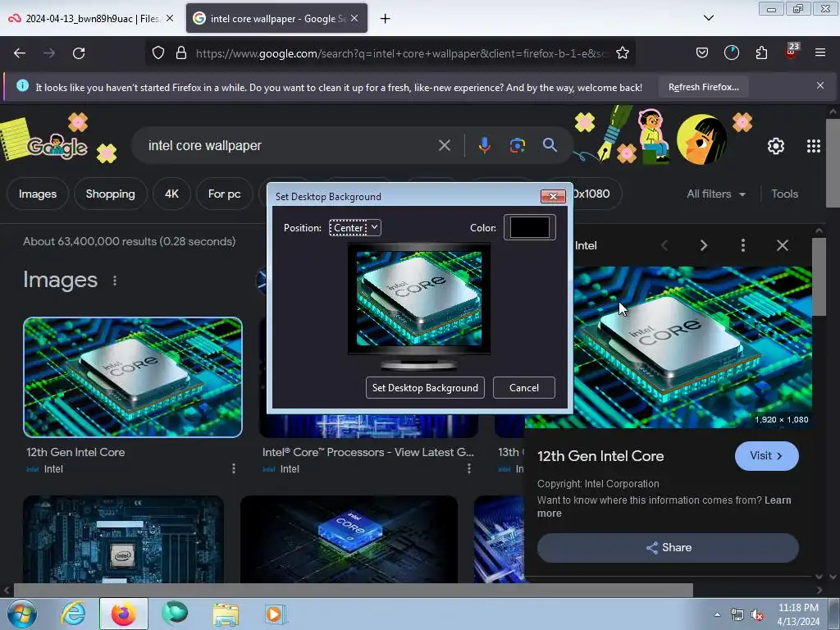840x630 pixels.
Task: Dismiss the Firefox refresh notification bar
Action: (819, 85)
